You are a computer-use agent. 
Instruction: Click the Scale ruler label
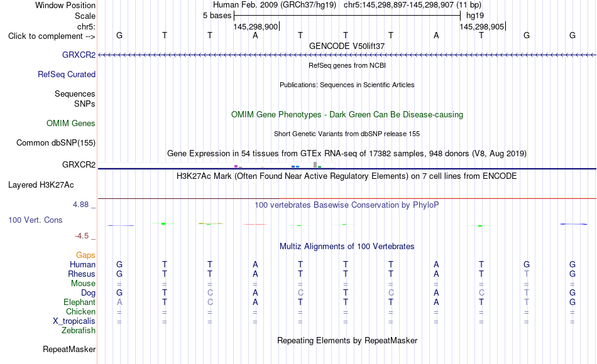pyautogui.click(x=85, y=16)
